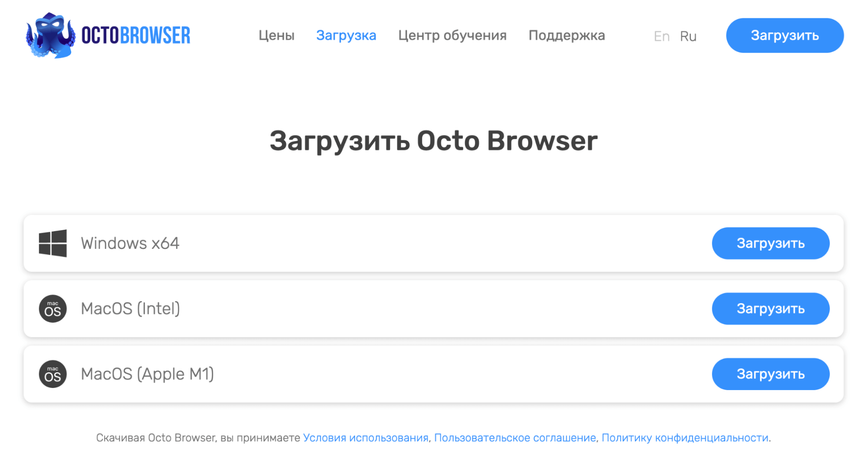Screen dimensions: 868x457
Task: Keep the Ru language selected
Action: coord(688,36)
